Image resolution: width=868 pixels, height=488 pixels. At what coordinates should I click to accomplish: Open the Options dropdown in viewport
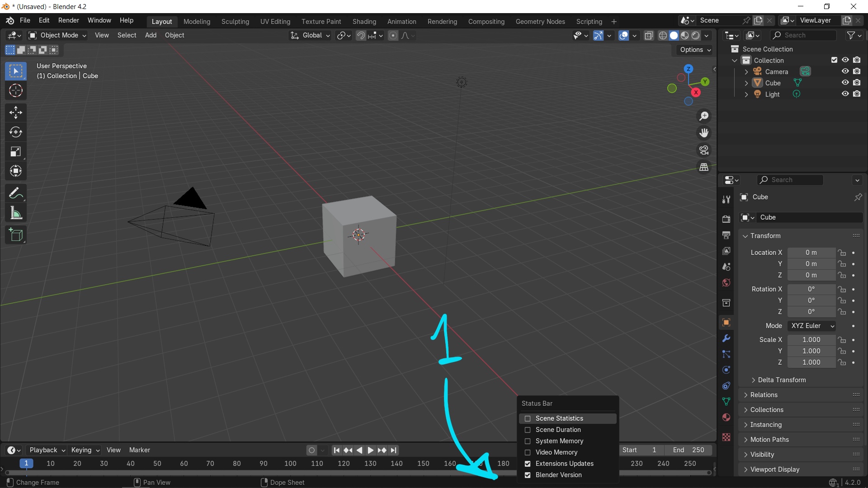(695, 50)
